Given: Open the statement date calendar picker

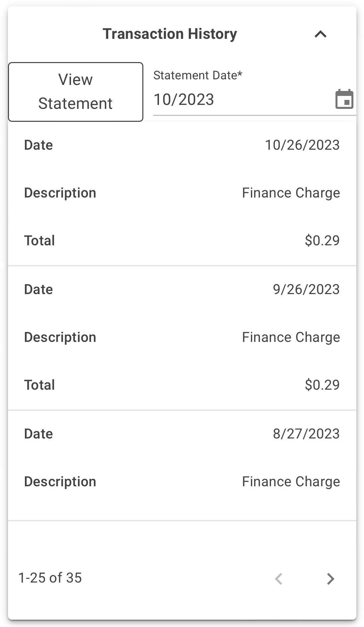Looking at the screenshot, I should 344,99.
